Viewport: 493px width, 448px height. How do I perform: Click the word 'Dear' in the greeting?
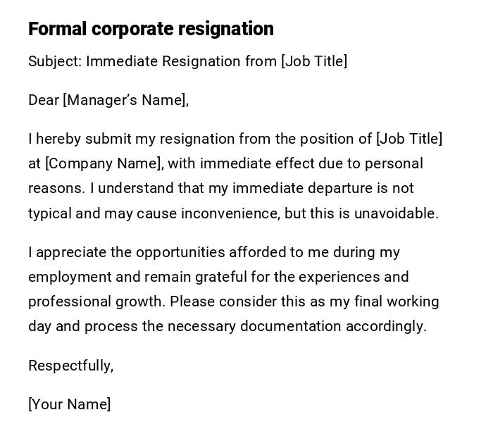43,100
